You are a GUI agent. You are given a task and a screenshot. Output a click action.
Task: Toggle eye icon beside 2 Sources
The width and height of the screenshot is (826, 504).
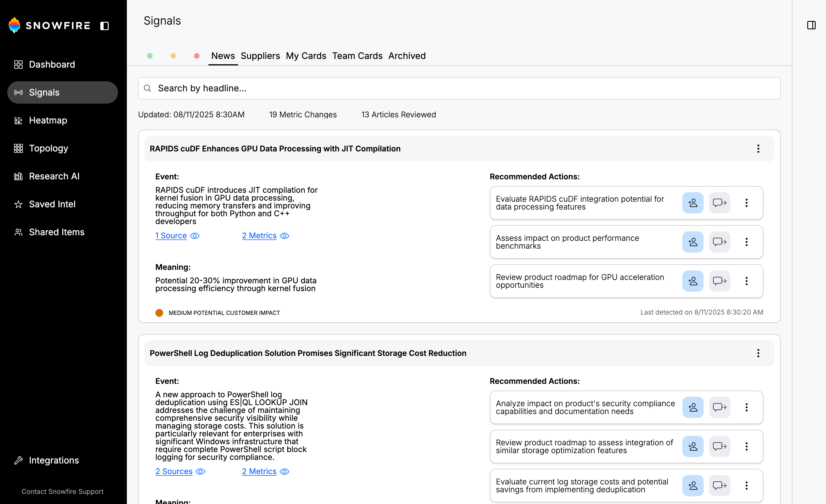[200, 472]
